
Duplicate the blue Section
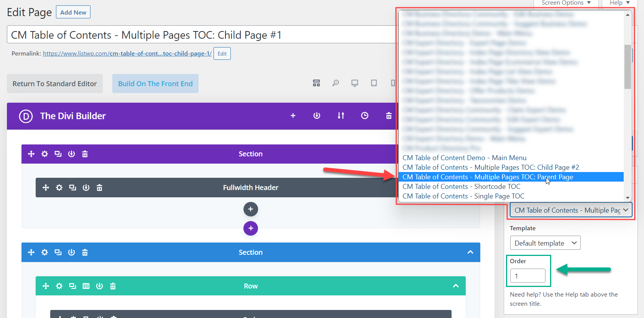58,252
